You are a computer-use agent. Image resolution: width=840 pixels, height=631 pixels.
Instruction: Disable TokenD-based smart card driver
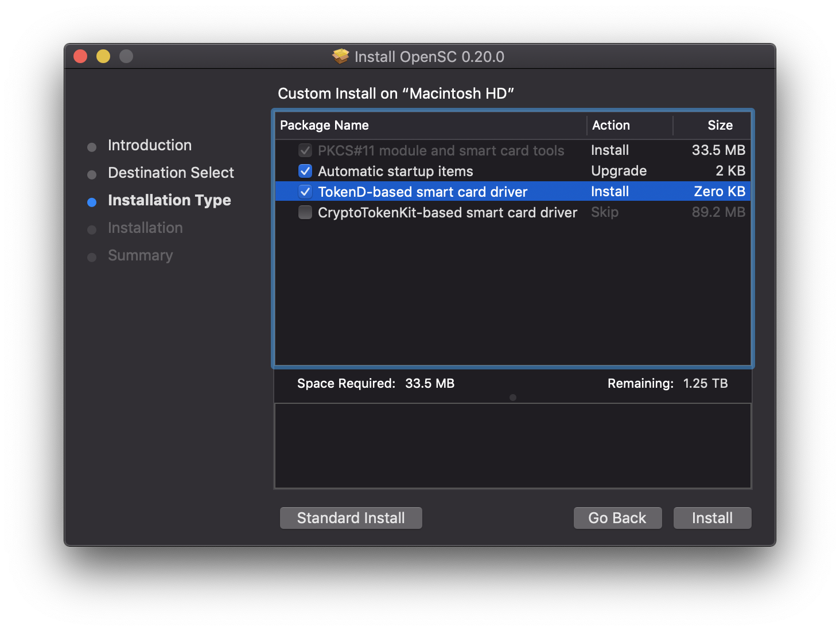(305, 191)
